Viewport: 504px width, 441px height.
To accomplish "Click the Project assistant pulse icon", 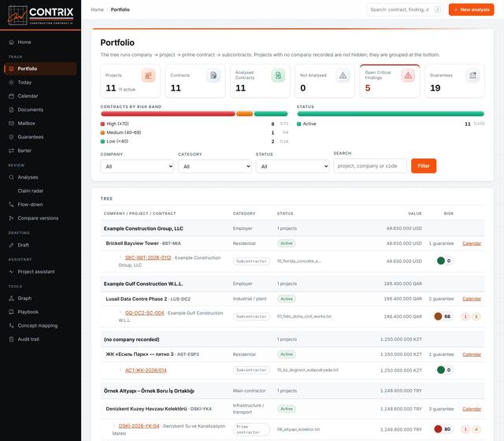I will 11,272.
